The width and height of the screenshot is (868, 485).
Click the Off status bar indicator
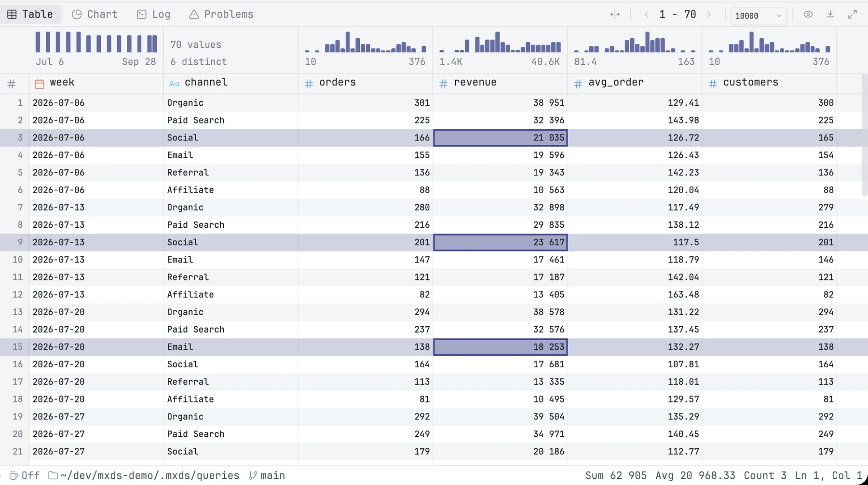[25, 476]
